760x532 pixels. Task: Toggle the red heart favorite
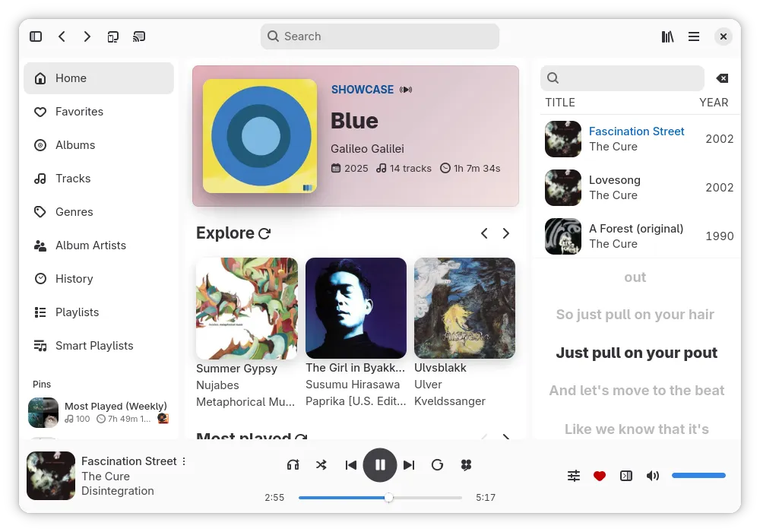[600, 476]
